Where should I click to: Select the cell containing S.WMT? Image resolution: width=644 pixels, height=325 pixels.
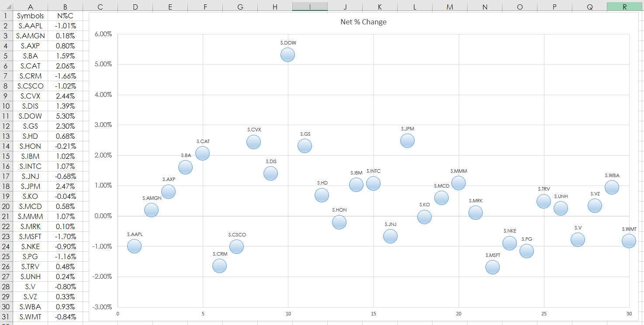click(x=30, y=317)
